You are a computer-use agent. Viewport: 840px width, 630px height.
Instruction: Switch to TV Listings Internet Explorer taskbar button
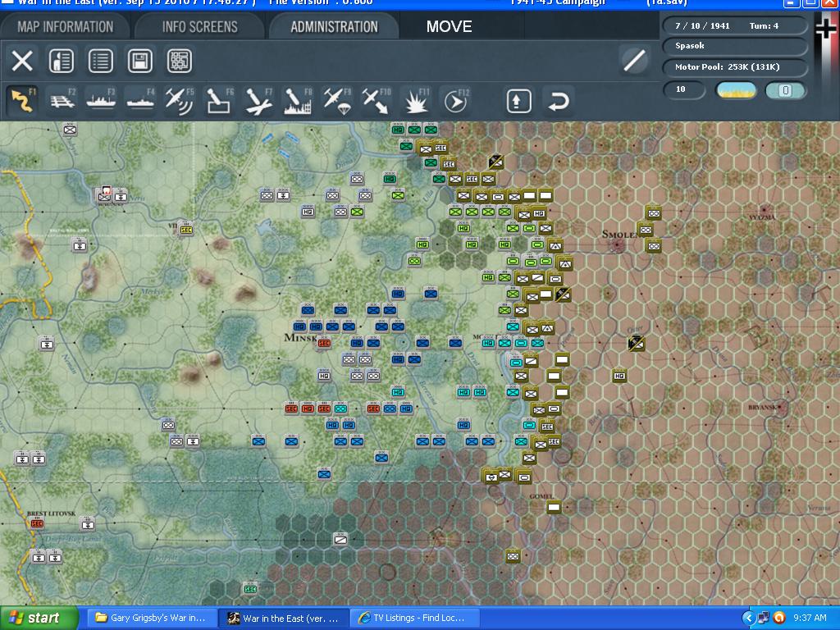coord(414,619)
